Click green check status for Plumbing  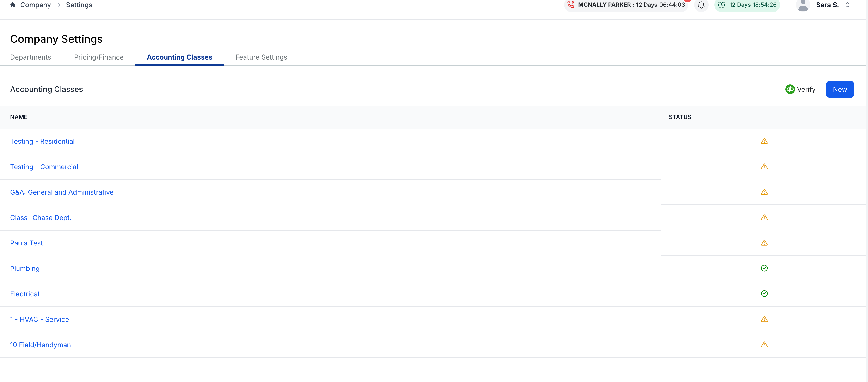[764, 268]
